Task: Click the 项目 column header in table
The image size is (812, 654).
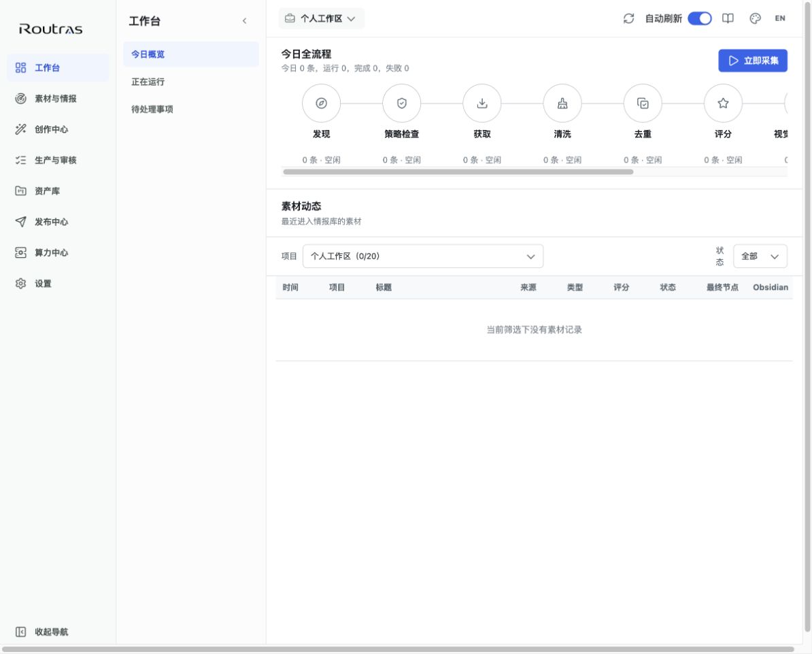Action: tap(337, 287)
